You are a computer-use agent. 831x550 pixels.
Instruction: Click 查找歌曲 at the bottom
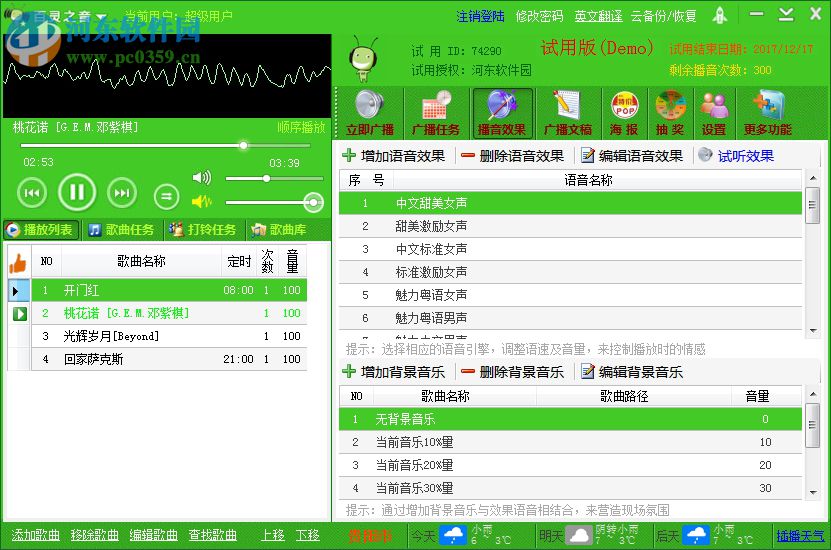point(213,535)
